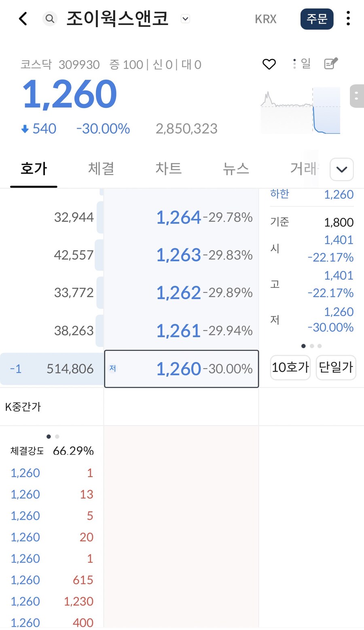The height and width of the screenshot is (630, 364).
Task: Open the three-dot overflow menu
Action: click(348, 19)
